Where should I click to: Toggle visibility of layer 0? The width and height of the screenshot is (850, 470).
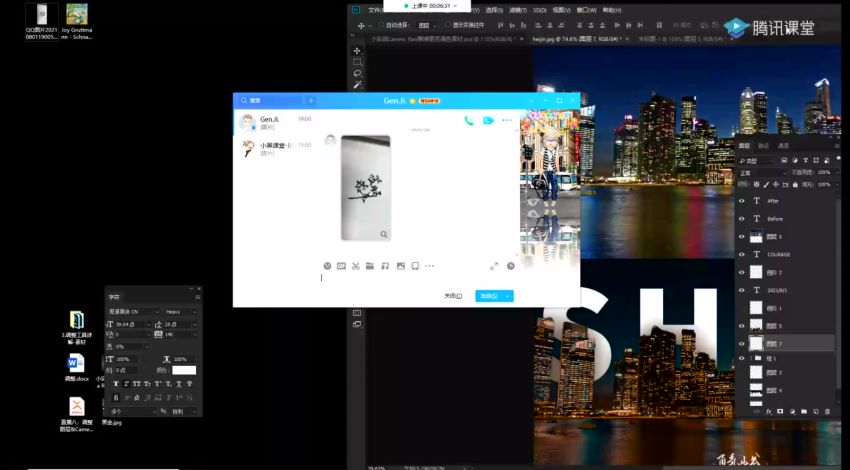(742, 236)
